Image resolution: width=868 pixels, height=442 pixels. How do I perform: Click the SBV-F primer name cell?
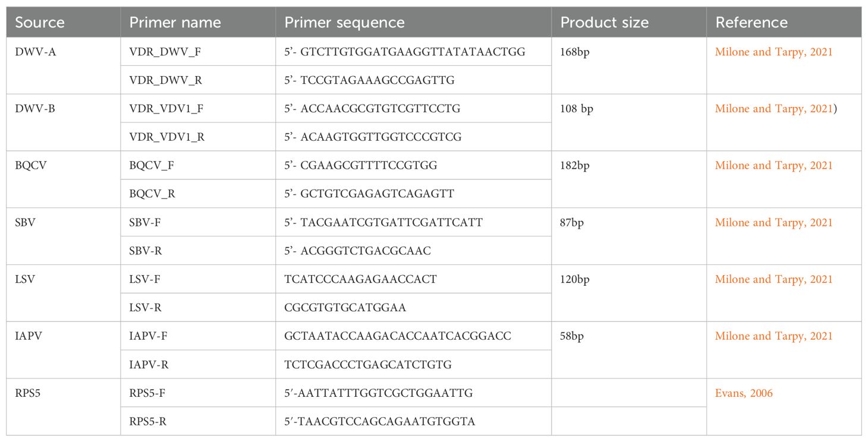pos(198,222)
